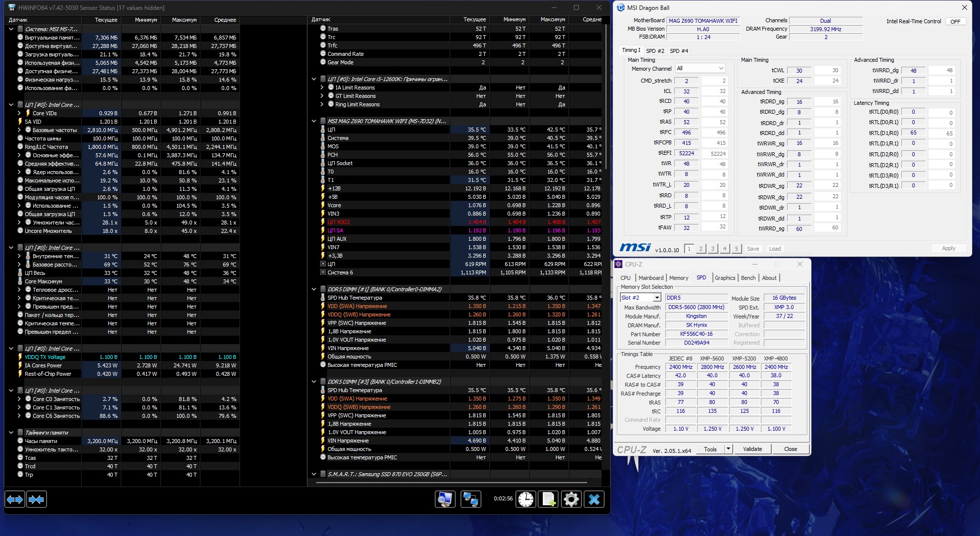
Task: Click the blue X close sensors icon
Action: coord(594,499)
